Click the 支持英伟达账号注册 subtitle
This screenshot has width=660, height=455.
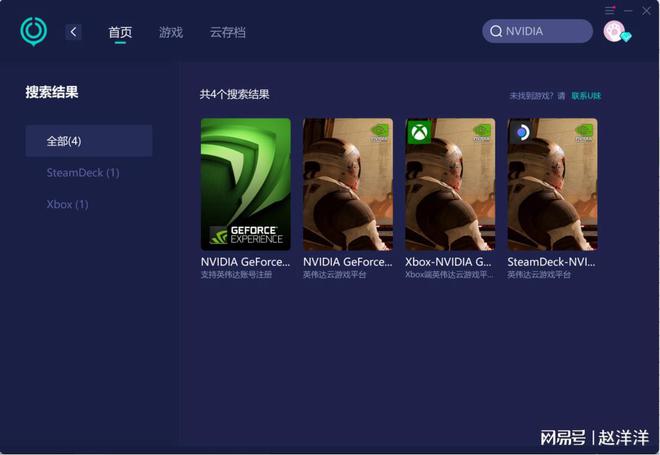point(236,275)
